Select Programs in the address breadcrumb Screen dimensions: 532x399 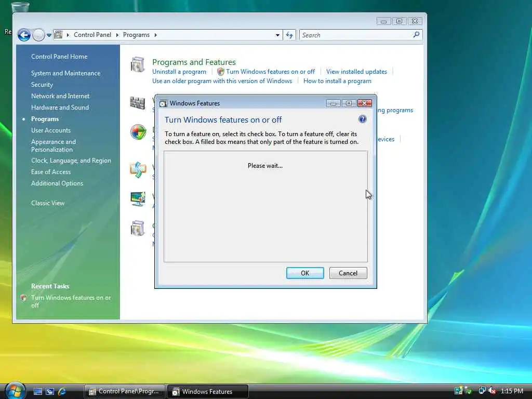[136, 35]
